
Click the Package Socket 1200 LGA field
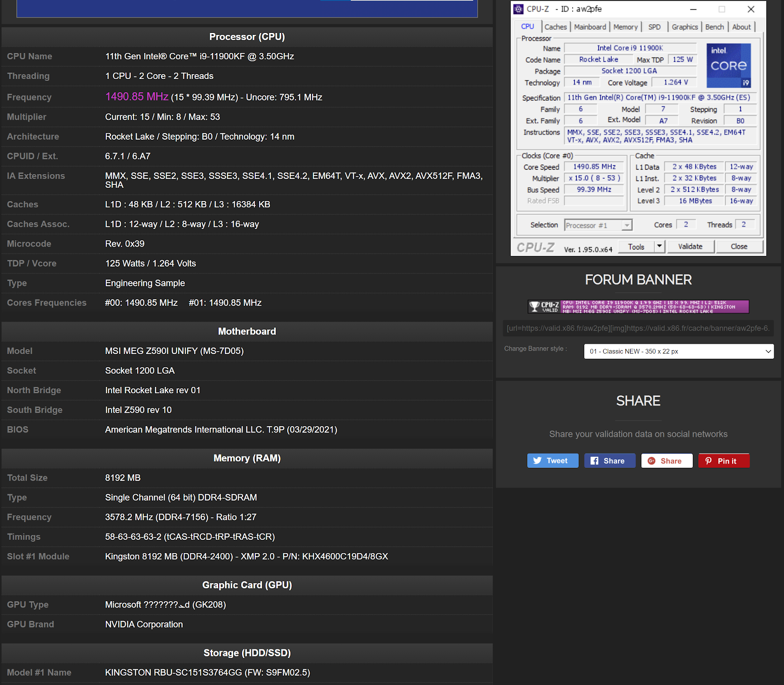(630, 71)
